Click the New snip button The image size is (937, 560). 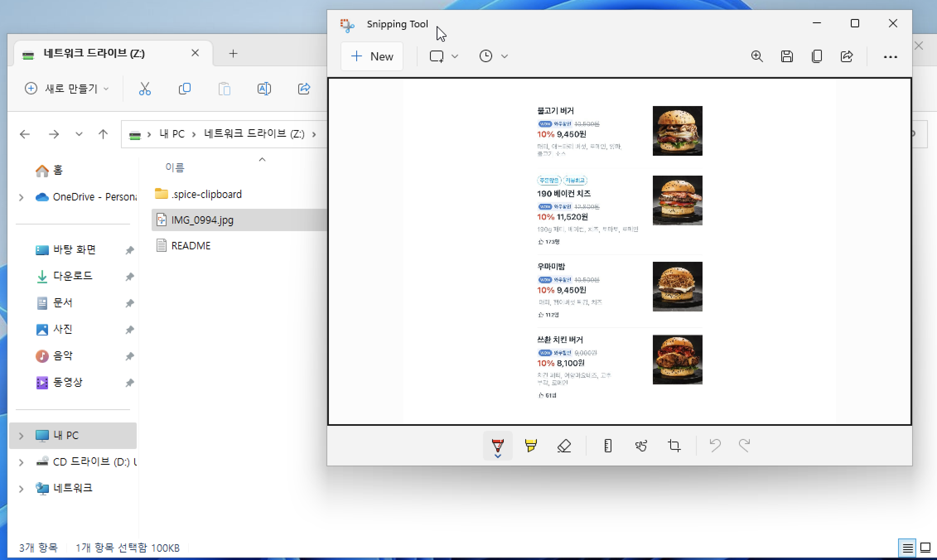372,56
